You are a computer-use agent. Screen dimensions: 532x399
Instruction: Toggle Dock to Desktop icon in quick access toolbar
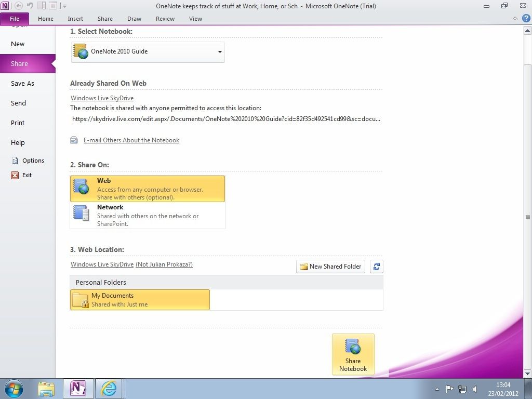point(42,6)
